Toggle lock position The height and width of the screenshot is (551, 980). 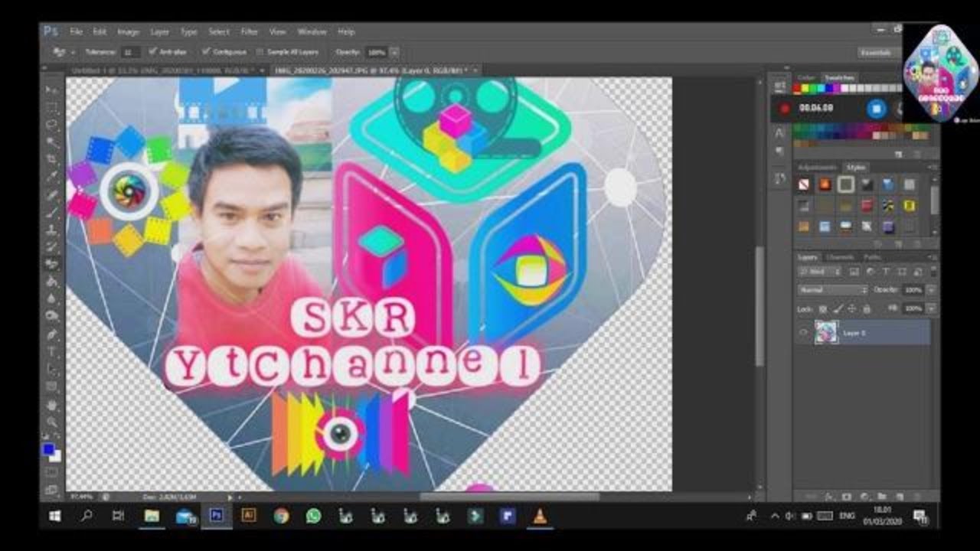pos(852,308)
